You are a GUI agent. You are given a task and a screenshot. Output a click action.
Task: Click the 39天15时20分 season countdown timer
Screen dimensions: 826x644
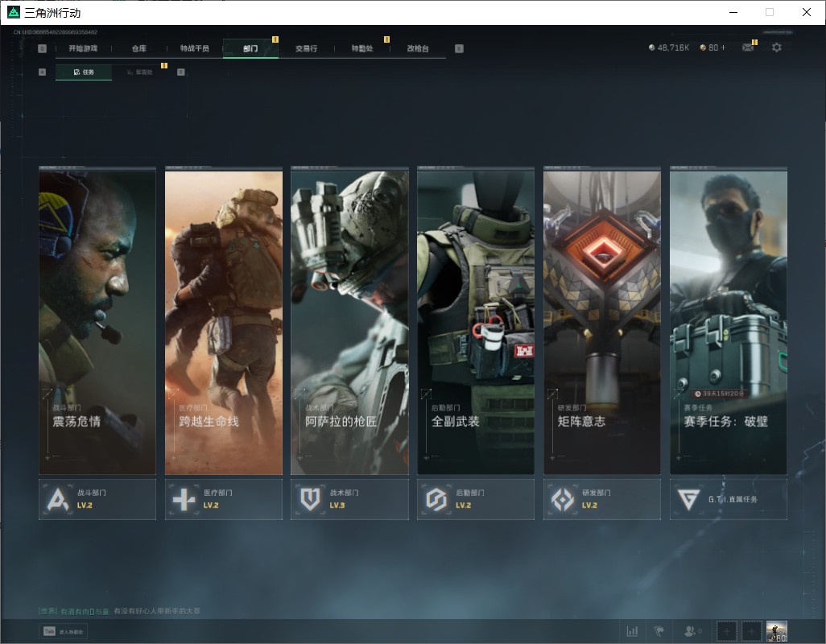tap(719, 394)
